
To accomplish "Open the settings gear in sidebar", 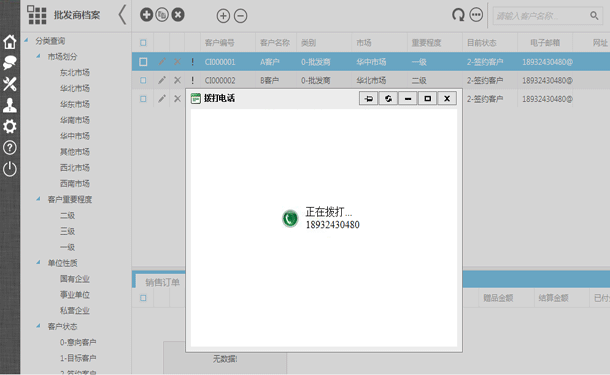I will pyautogui.click(x=10, y=126).
